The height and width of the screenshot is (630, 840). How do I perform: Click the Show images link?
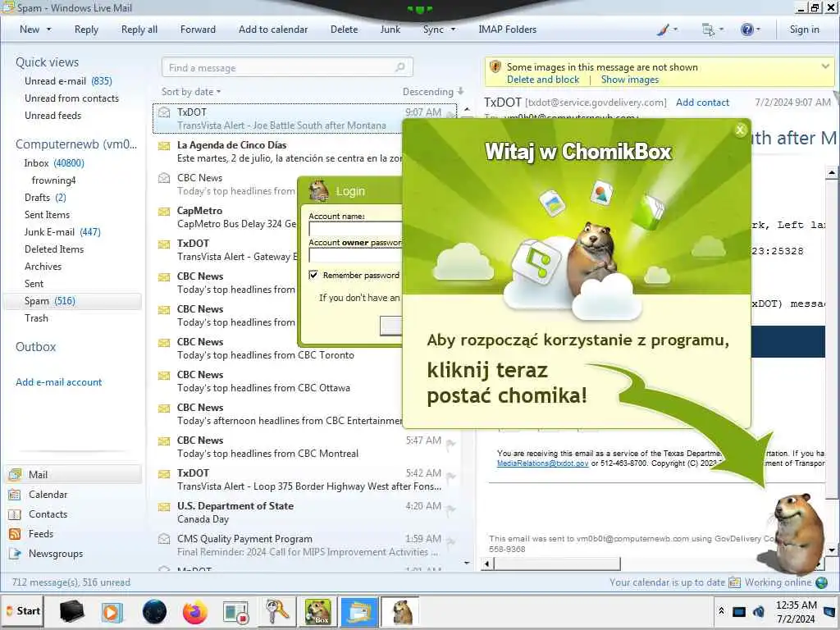630,80
